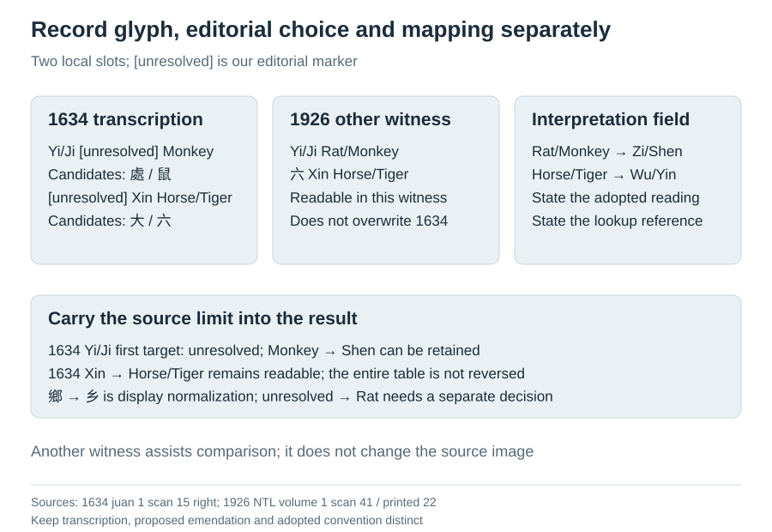
Task: Select the line 'Candidates: 處 / 鼠'
Action: click(109, 174)
